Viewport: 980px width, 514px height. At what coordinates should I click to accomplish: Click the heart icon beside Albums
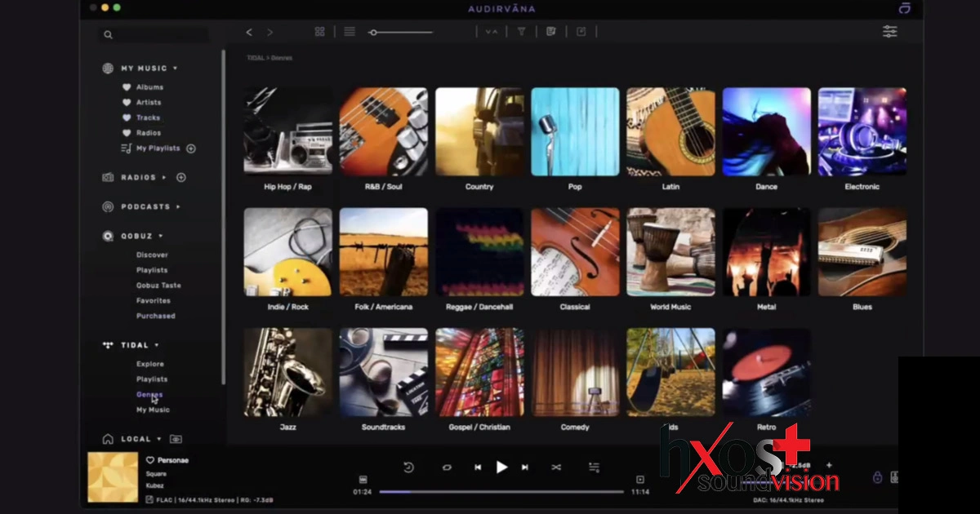127,87
